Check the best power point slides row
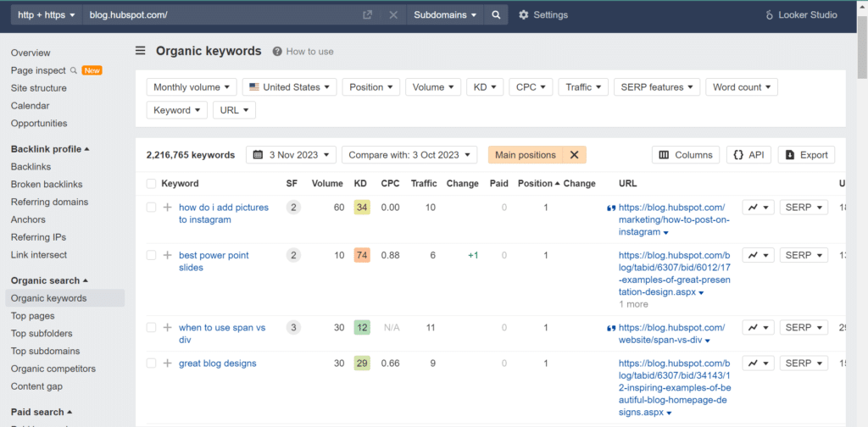Viewport: 868px width, 427px height. (151, 255)
